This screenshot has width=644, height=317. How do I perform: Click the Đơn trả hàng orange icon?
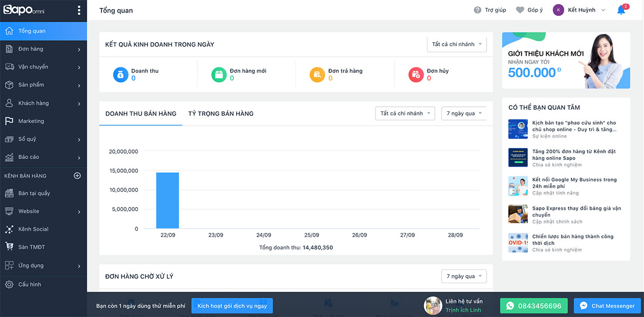(x=318, y=74)
